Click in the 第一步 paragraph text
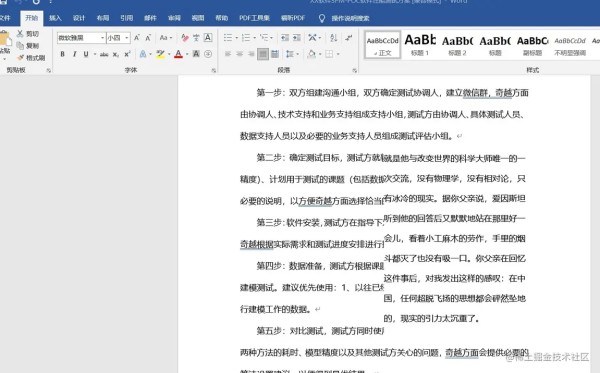The height and width of the screenshot is (373, 600). 384,114
